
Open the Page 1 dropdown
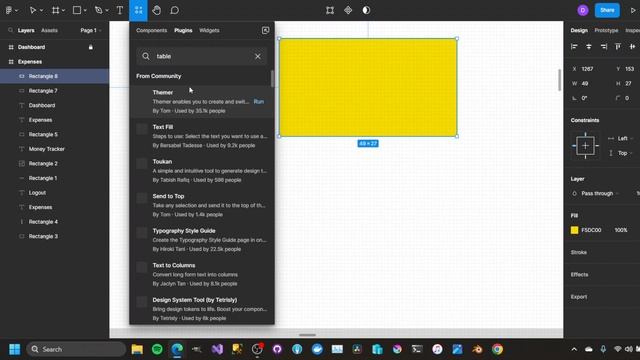(x=91, y=30)
